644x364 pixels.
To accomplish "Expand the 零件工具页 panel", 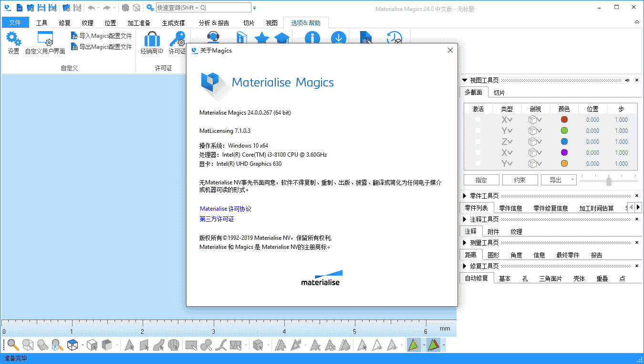I will [x=465, y=196].
